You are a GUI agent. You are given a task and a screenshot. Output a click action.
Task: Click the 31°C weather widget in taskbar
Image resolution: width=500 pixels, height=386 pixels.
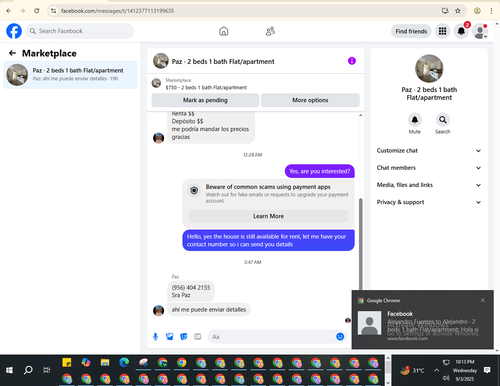click(413, 370)
